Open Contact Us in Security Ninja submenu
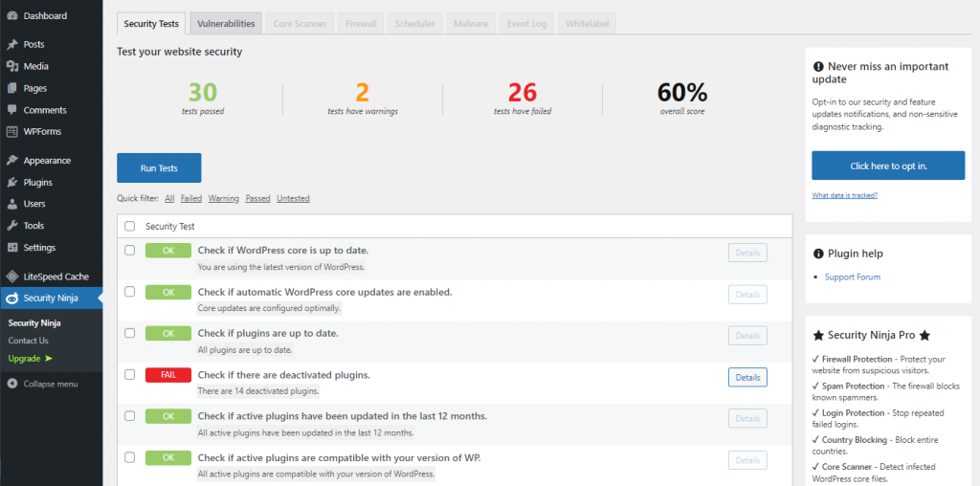The height and width of the screenshot is (486, 980). [28, 341]
